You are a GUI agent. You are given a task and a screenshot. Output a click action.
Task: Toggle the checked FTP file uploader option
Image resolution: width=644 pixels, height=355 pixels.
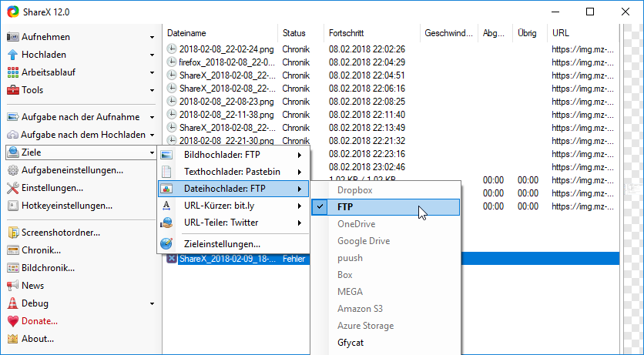(385, 207)
